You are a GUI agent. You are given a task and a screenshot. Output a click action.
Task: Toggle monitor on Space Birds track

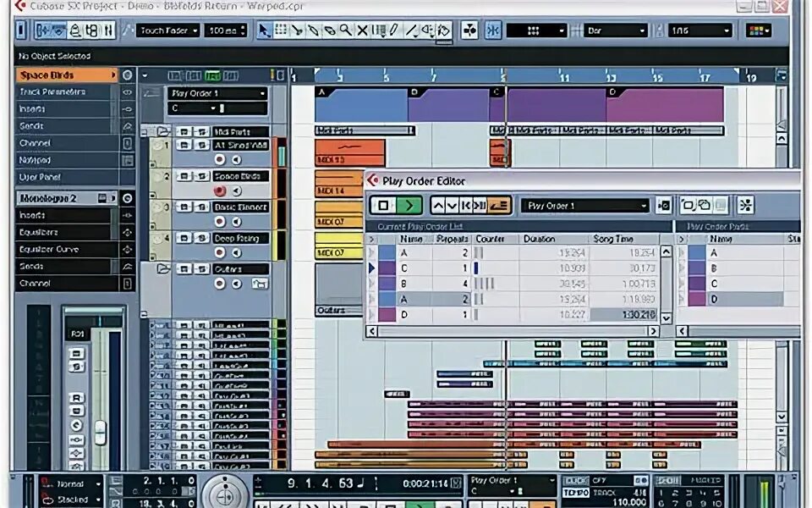(x=237, y=190)
